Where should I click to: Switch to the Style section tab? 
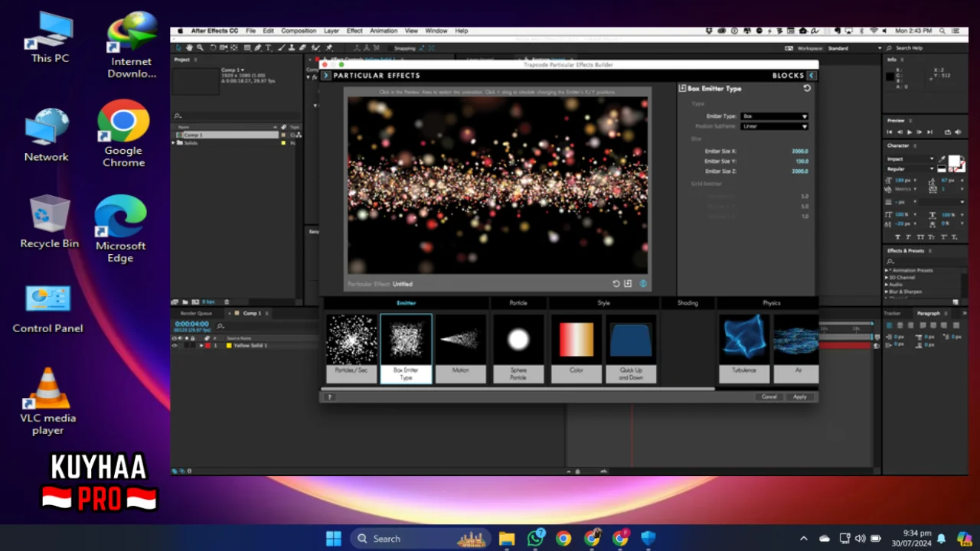click(604, 303)
